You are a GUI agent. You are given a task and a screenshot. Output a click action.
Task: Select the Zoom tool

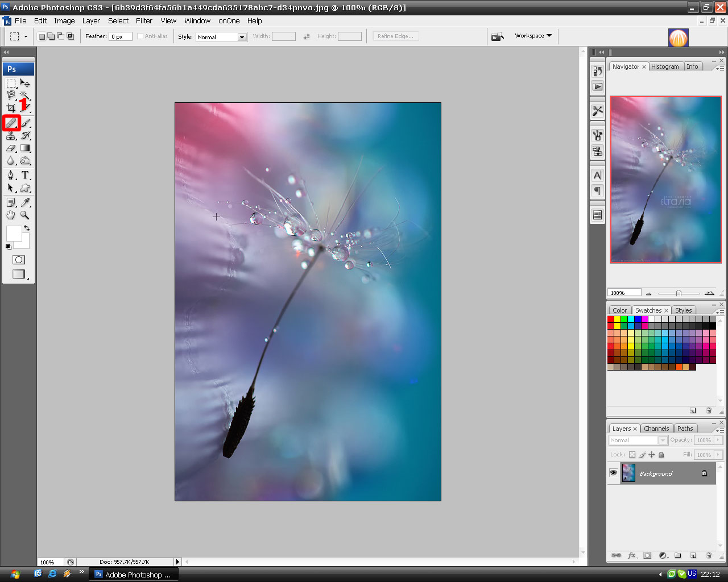pos(25,215)
